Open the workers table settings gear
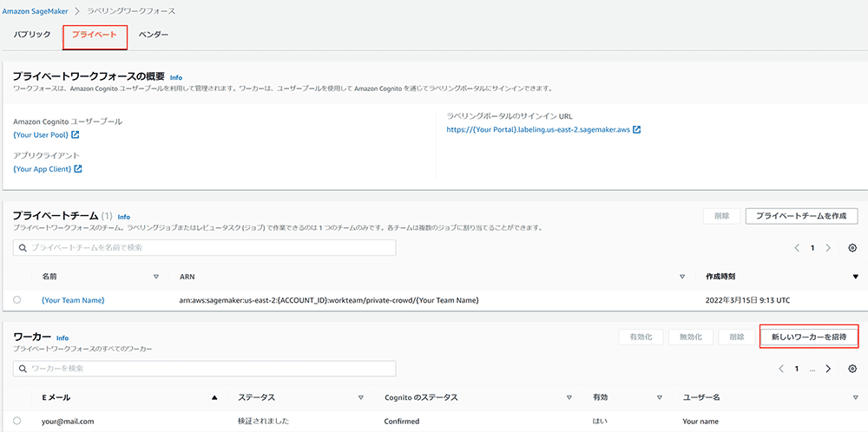The width and height of the screenshot is (868, 432). coord(852,369)
